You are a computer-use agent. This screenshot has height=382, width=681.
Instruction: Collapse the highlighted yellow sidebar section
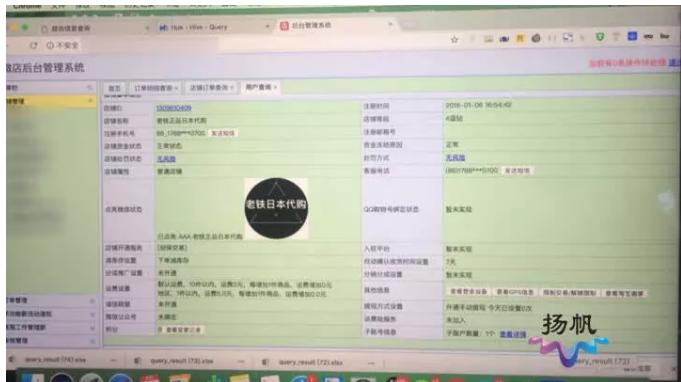pyautogui.click(x=91, y=101)
